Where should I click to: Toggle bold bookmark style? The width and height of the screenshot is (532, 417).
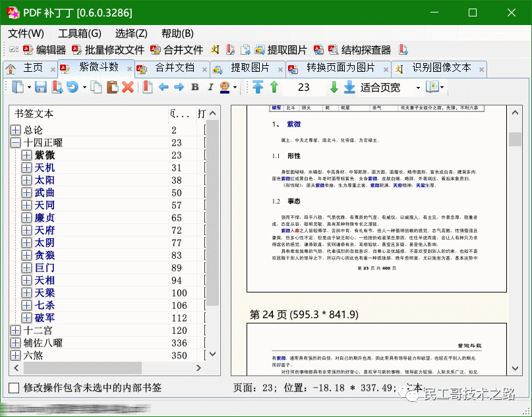[194, 88]
